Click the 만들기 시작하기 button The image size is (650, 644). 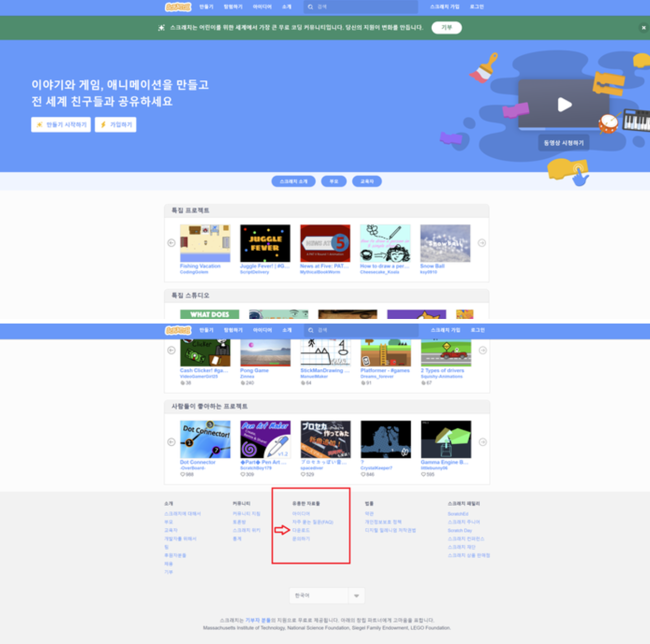[x=61, y=125]
